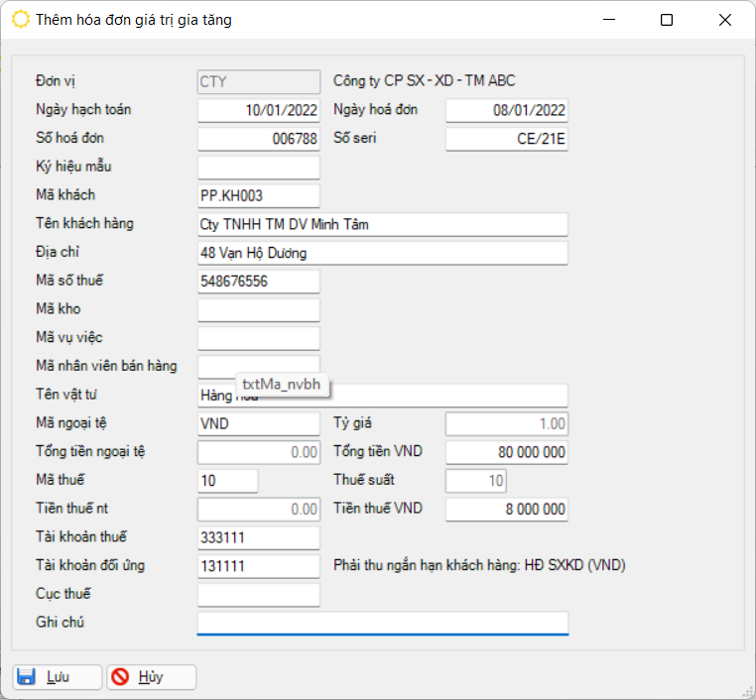Viewport: 756px width, 700px height.
Task: Click the Mã khách field PP.KH003
Action: coord(259,196)
